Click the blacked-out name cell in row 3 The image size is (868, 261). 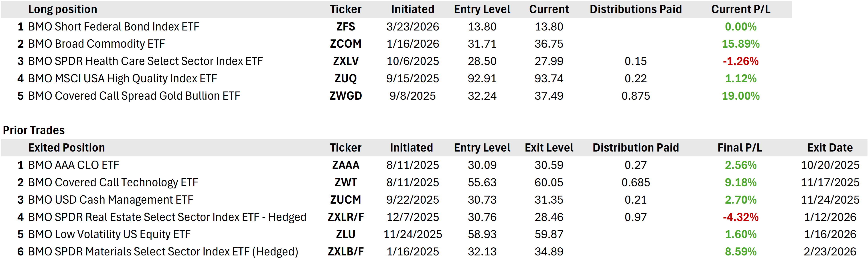(x=170, y=61)
